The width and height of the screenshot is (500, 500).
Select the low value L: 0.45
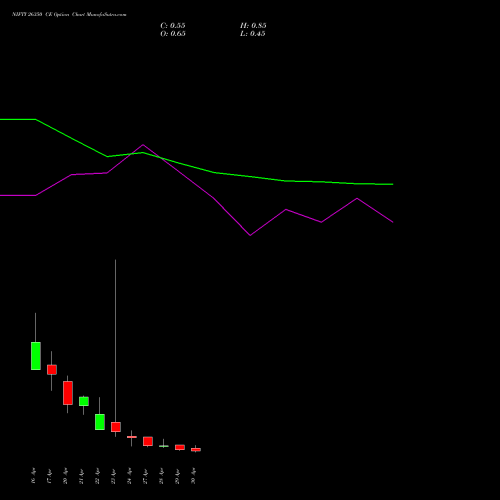[253, 34]
